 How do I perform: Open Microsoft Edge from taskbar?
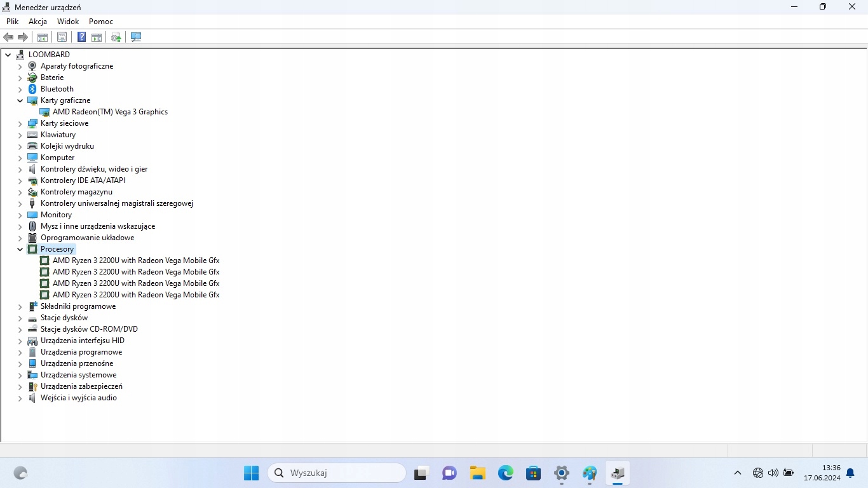pyautogui.click(x=506, y=473)
